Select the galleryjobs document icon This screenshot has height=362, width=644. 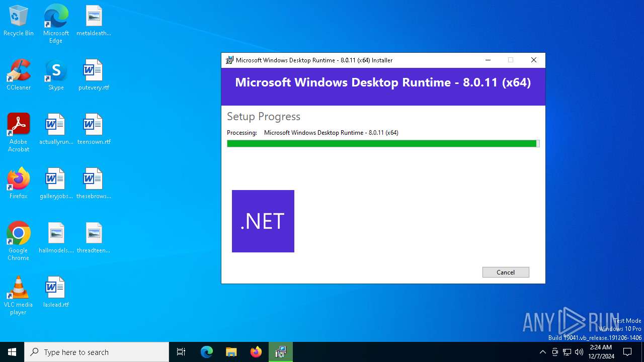(56, 184)
